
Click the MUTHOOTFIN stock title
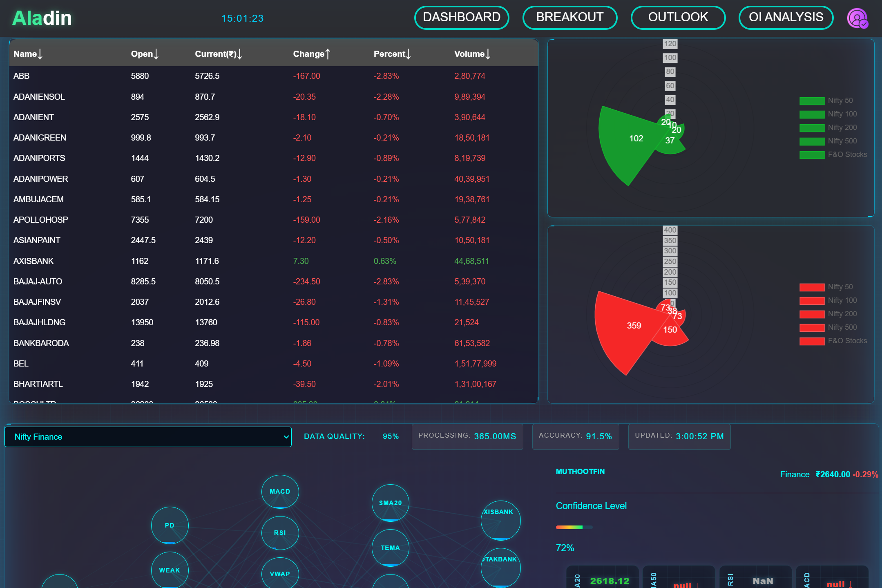(580, 472)
